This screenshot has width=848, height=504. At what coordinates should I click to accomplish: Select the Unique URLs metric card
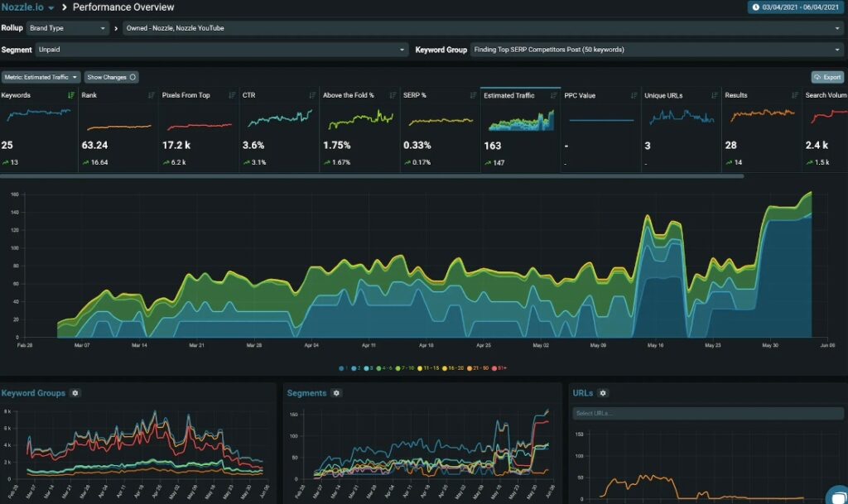click(682, 130)
